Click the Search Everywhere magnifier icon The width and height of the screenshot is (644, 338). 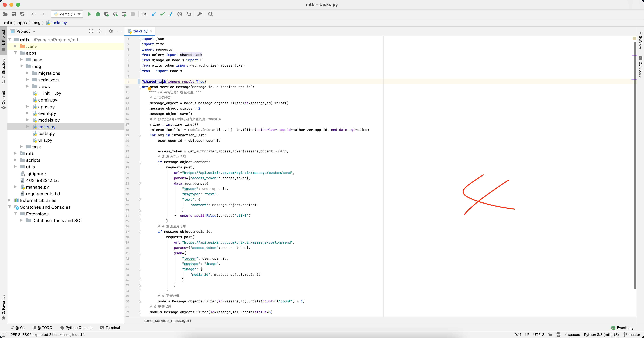[x=211, y=14]
